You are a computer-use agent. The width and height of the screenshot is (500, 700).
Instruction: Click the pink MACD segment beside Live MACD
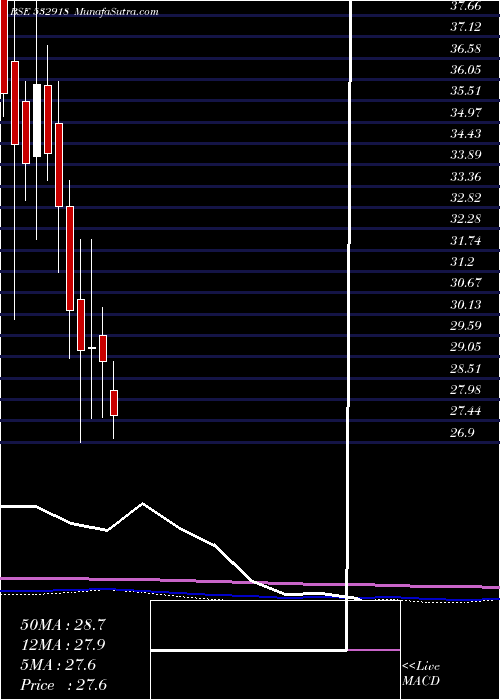pyautogui.click(x=374, y=650)
